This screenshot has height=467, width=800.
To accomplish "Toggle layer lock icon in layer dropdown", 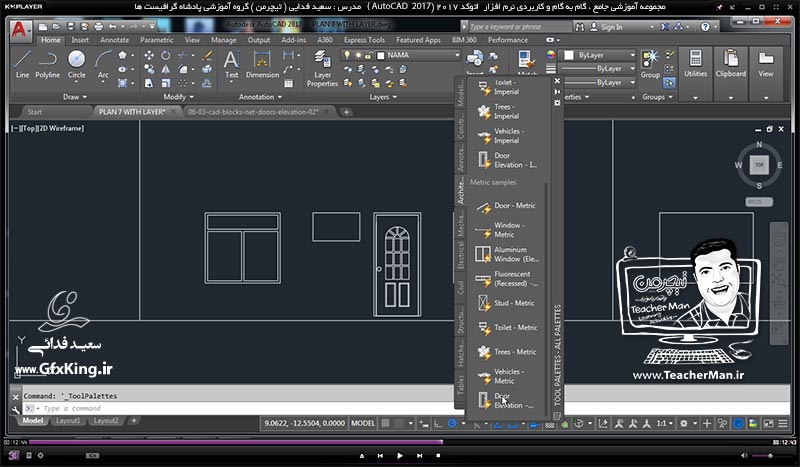I will click(x=368, y=55).
